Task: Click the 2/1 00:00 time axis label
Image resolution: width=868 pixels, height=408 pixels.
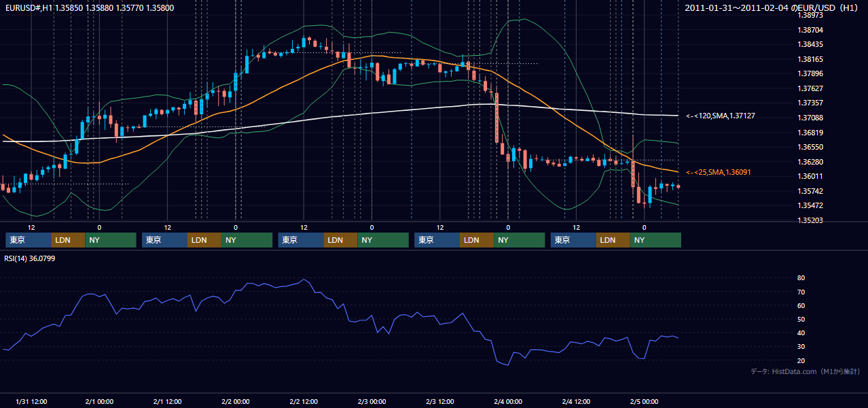Action: (x=99, y=401)
